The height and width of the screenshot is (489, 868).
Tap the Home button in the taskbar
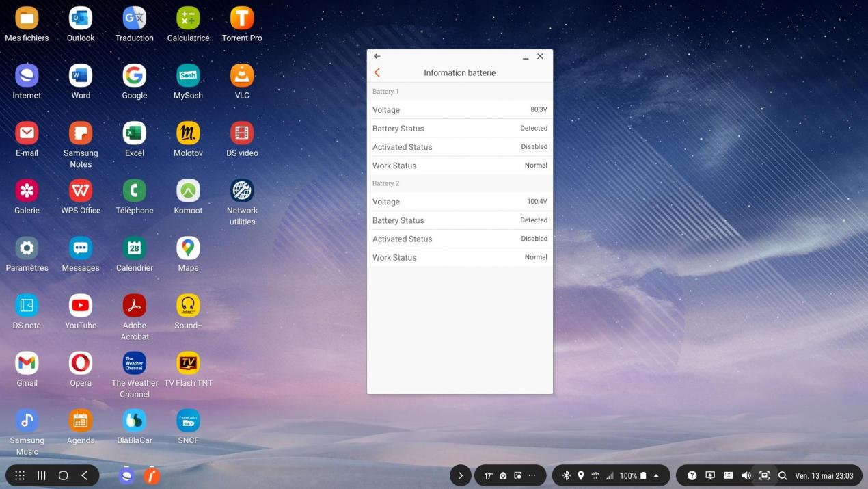tap(63, 475)
